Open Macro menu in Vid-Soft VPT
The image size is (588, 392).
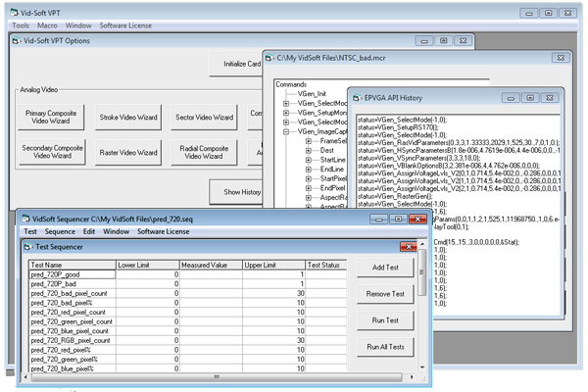[x=47, y=25]
